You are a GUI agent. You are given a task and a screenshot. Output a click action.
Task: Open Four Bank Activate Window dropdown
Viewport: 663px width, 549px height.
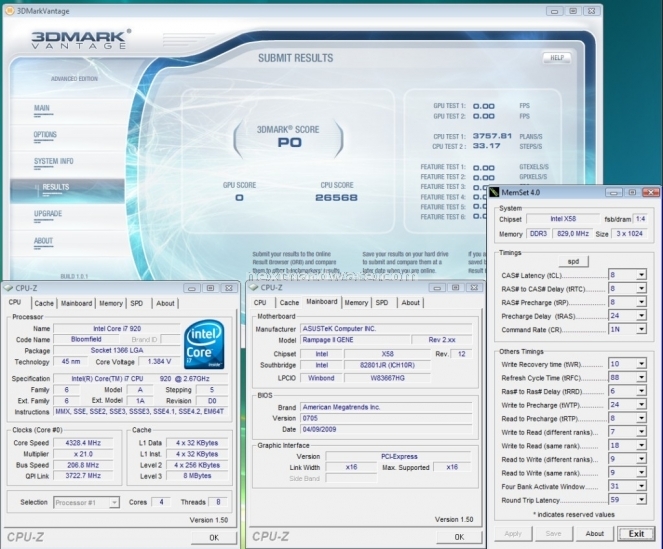tap(641, 486)
